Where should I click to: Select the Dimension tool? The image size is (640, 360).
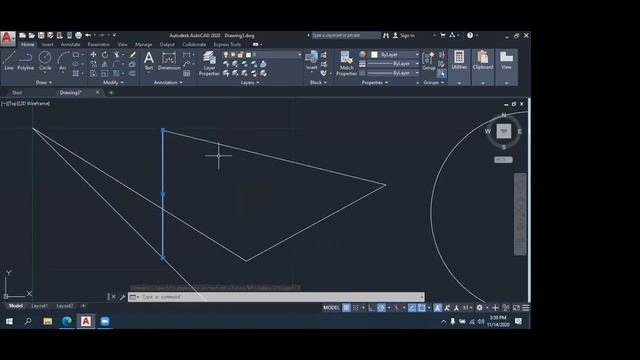pyautogui.click(x=169, y=60)
